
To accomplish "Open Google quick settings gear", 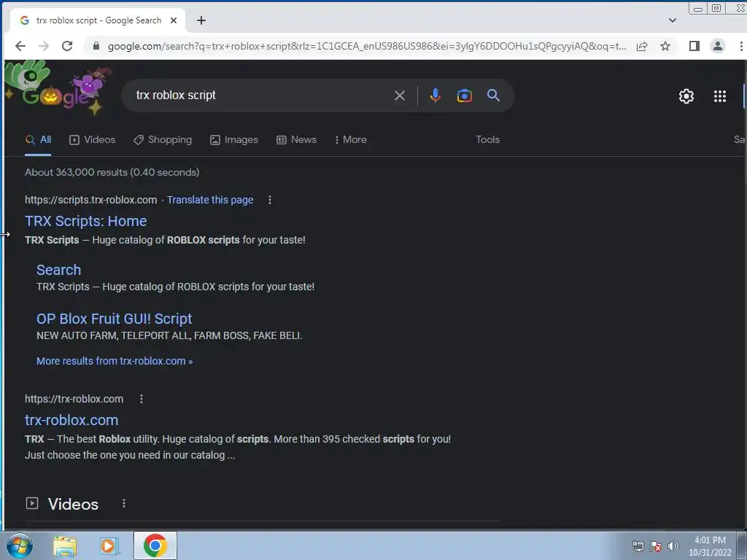I will 686,96.
